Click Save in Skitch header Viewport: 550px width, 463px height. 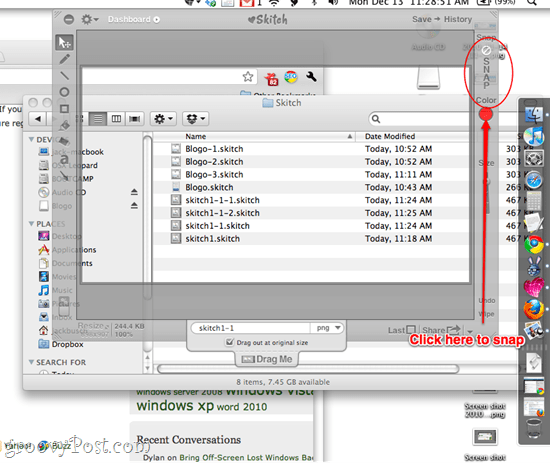pos(422,19)
